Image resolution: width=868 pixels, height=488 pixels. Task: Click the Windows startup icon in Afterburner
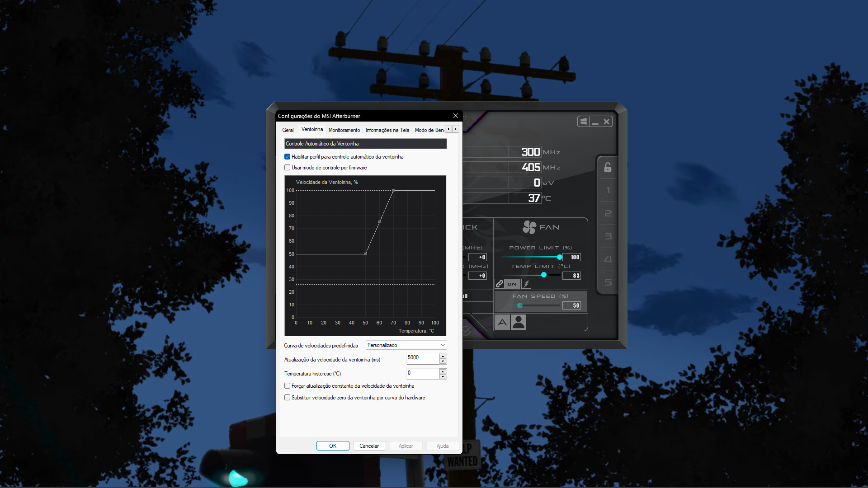pos(584,122)
